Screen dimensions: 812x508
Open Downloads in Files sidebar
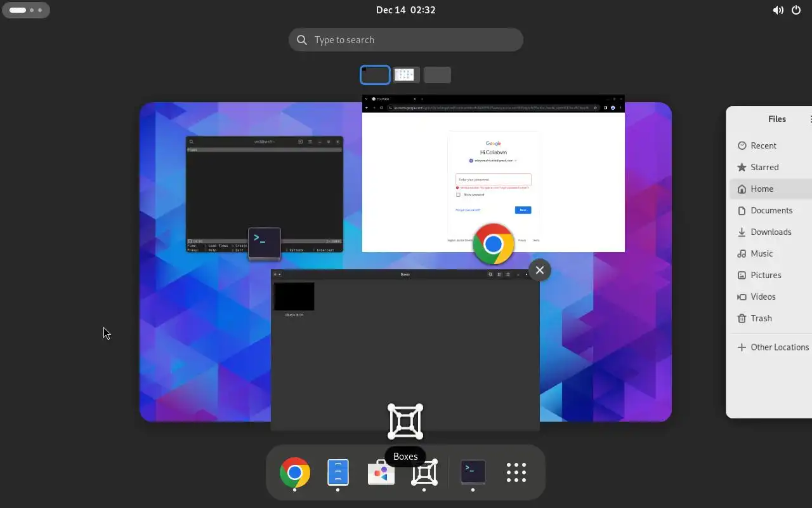pyautogui.click(x=771, y=232)
